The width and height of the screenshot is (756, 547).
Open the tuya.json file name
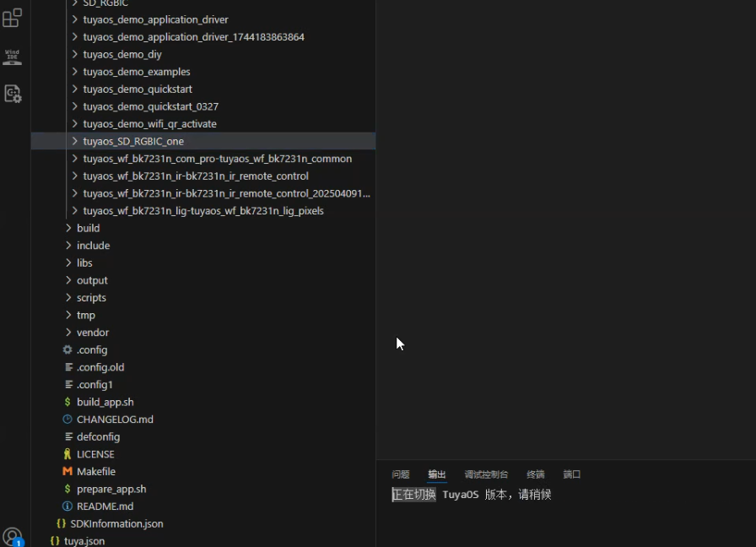(x=84, y=541)
